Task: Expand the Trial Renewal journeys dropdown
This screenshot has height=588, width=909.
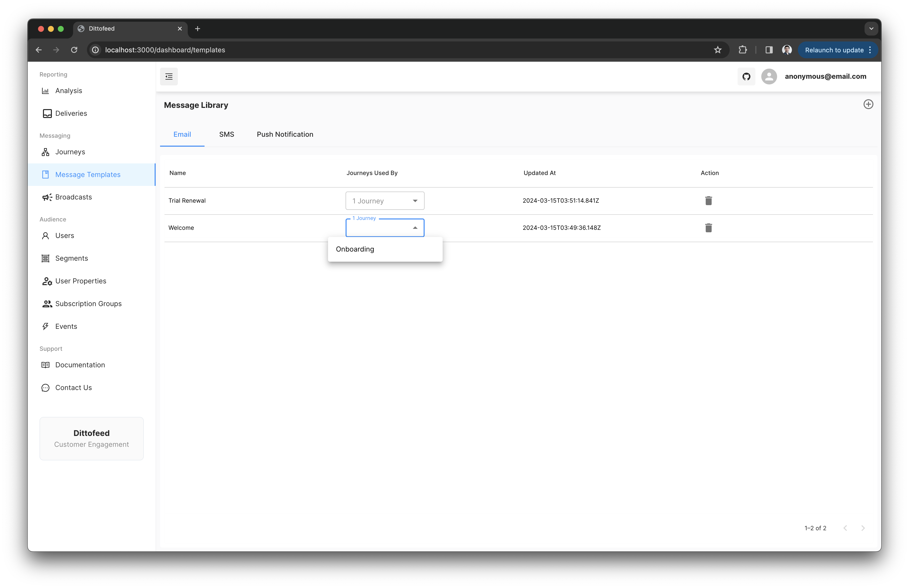Action: tap(385, 201)
